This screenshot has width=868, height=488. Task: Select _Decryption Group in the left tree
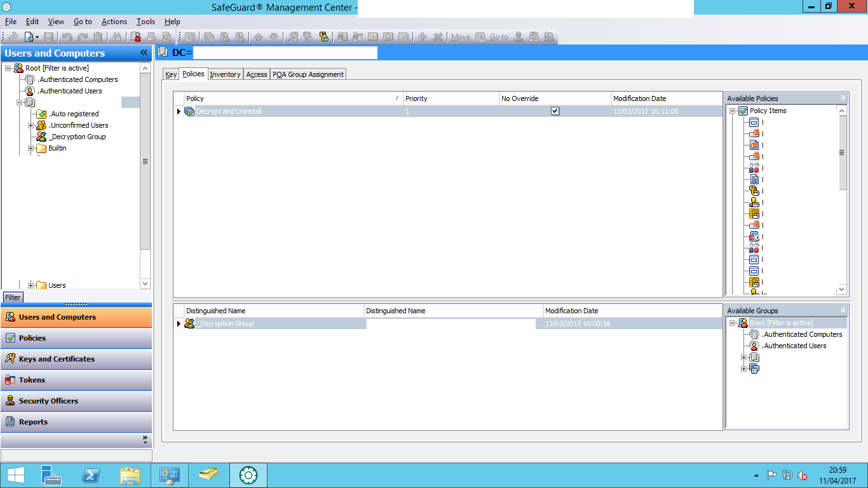77,137
